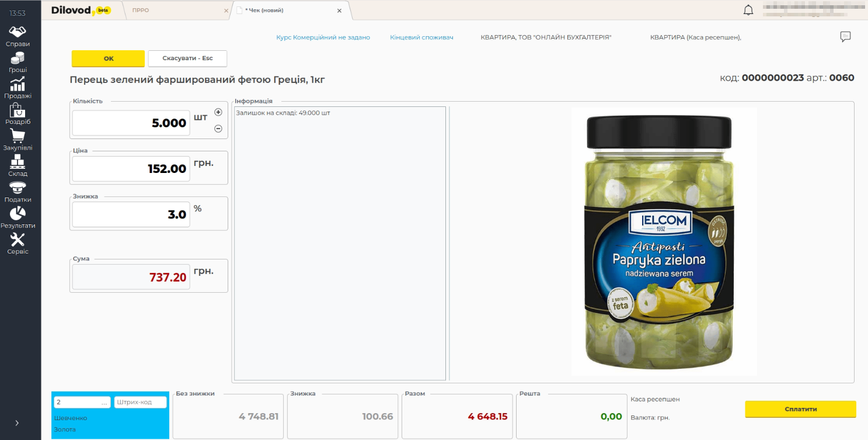Open the selector ellipsis next to 2
This screenshot has height=440, width=868.
coord(104,403)
